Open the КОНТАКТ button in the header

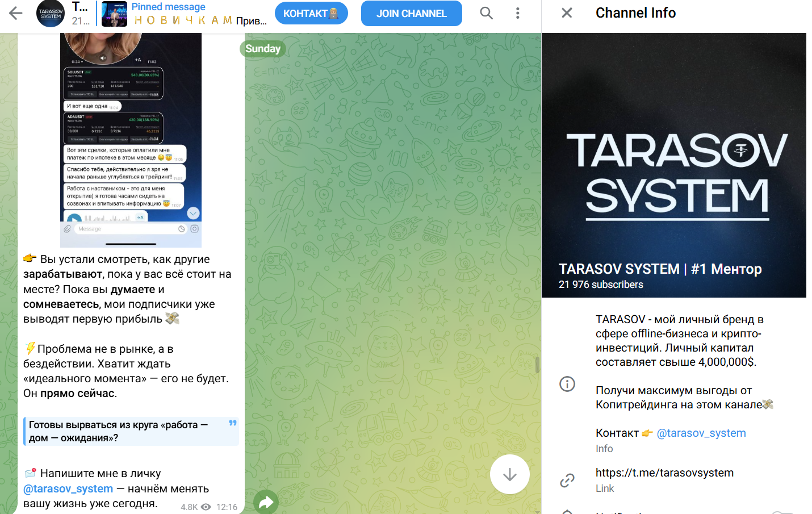(311, 13)
